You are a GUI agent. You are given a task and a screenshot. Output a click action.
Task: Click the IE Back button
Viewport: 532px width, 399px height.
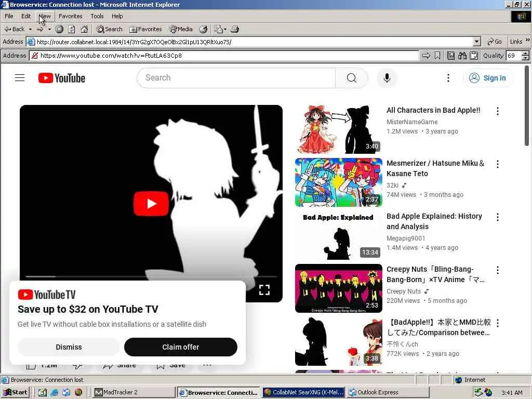click(x=14, y=29)
